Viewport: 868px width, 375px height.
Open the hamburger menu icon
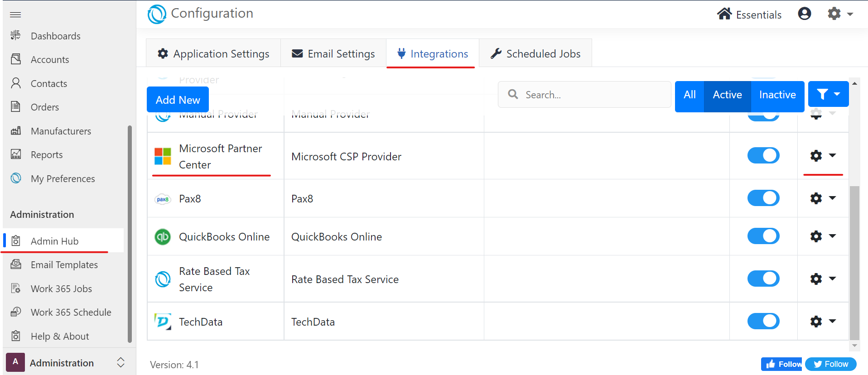click(15, 14)
